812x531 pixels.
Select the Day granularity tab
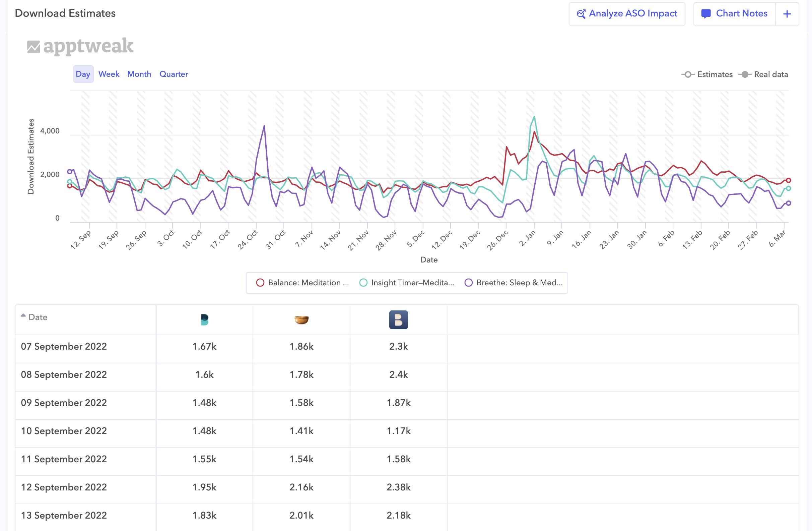tap(83, 74)
